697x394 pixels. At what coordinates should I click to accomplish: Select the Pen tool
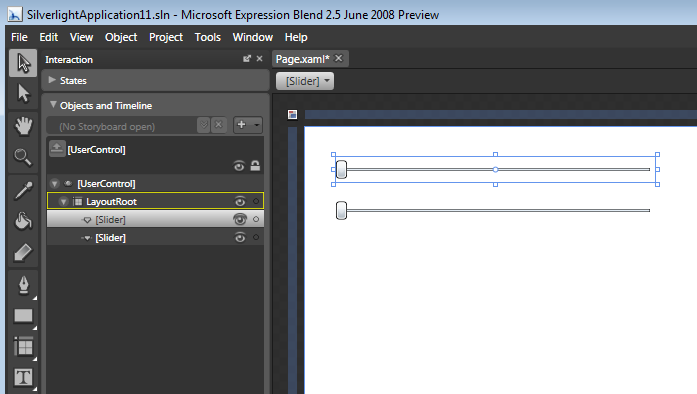point(23,285)
